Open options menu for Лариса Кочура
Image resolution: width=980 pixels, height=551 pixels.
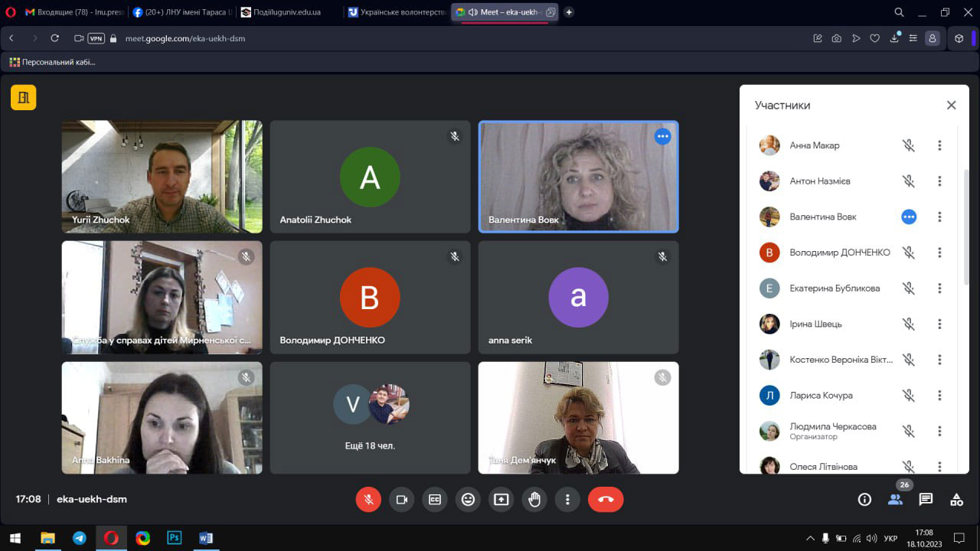click(x=939, y=396)
